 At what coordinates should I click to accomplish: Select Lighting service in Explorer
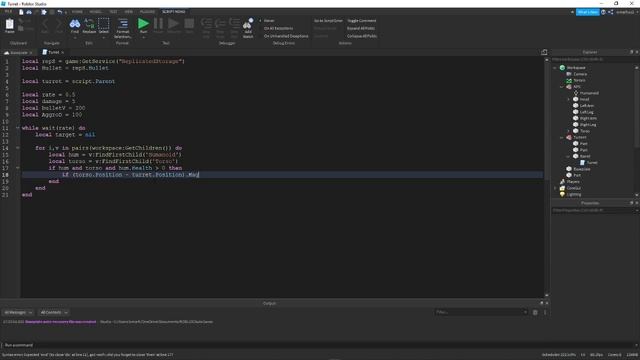point(573,195)
